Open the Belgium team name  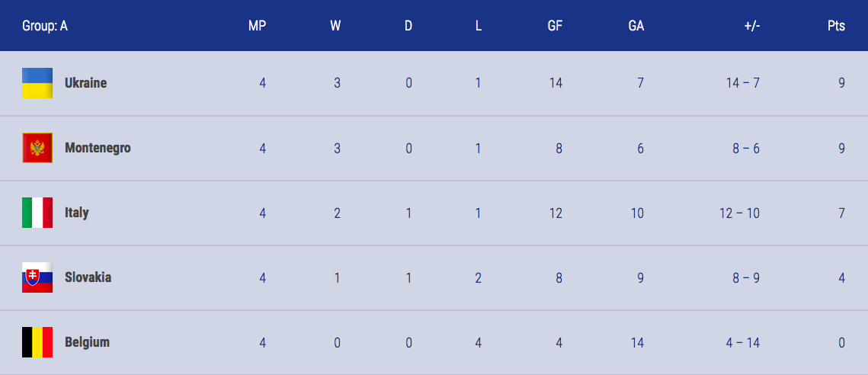click(x=87, y=342)
